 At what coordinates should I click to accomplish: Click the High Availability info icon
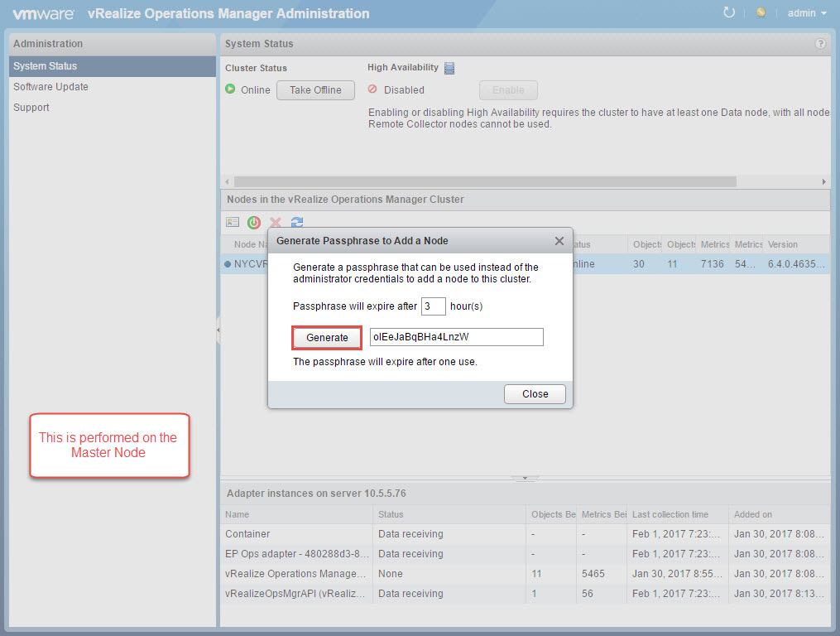coord(449,68)
